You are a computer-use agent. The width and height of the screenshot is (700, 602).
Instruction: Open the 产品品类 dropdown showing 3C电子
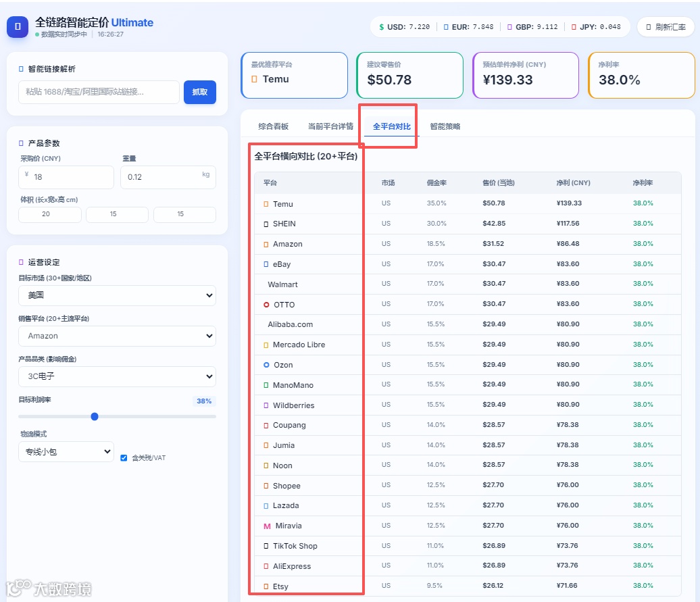(117, 376)
